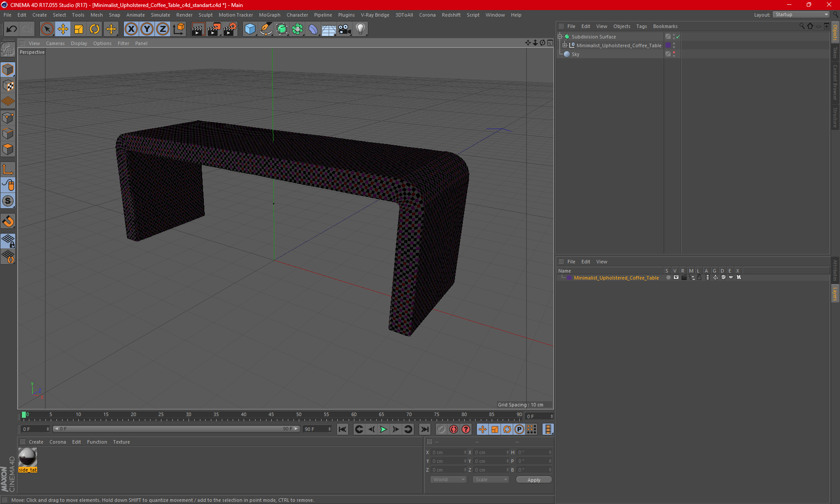Add a Camera object
The image size is (840, 504).
click(344, 29)
